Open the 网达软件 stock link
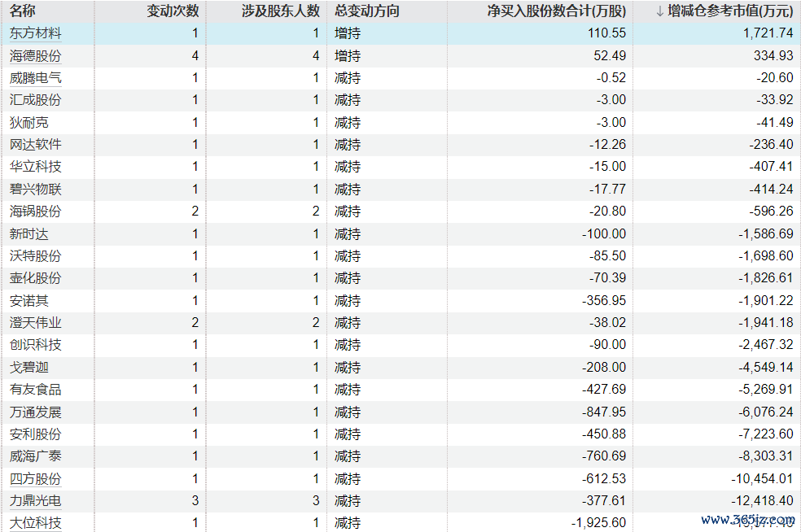Viewport: 801px width, 532px height. 35,145
